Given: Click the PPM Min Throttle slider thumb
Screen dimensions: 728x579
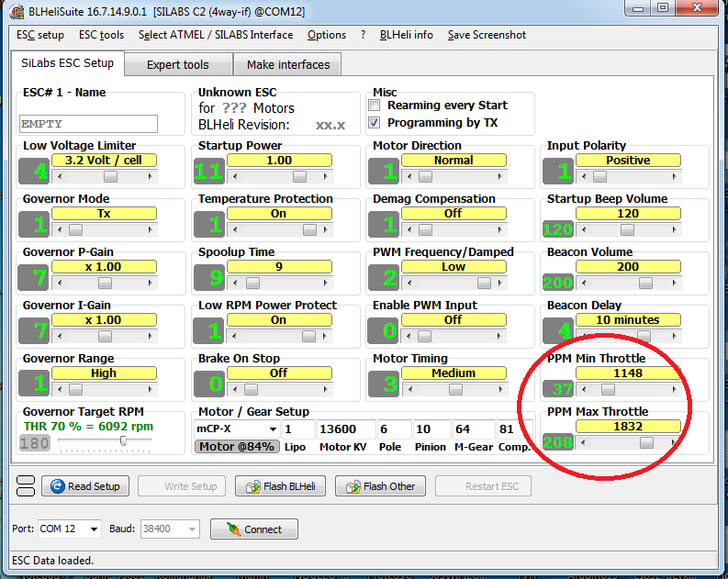Looking at the screenshot, I should [608, 389].
